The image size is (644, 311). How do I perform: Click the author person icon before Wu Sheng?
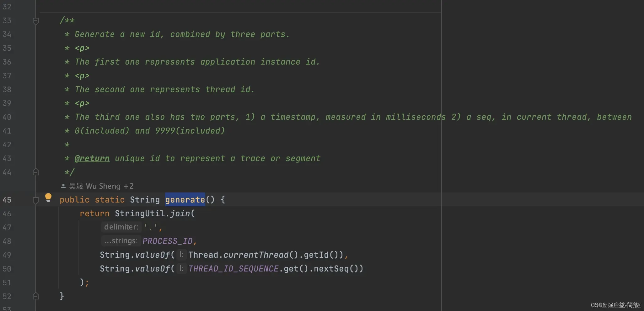63,186
